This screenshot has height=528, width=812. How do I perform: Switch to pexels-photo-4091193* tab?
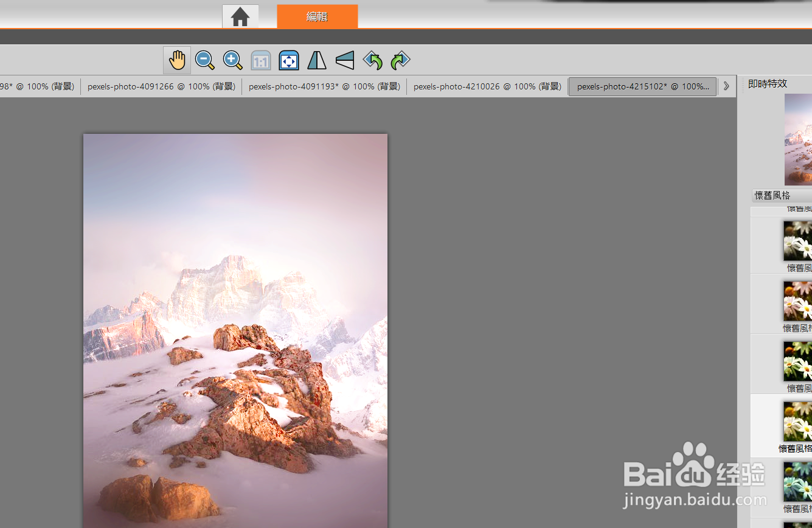click(324, 86)
